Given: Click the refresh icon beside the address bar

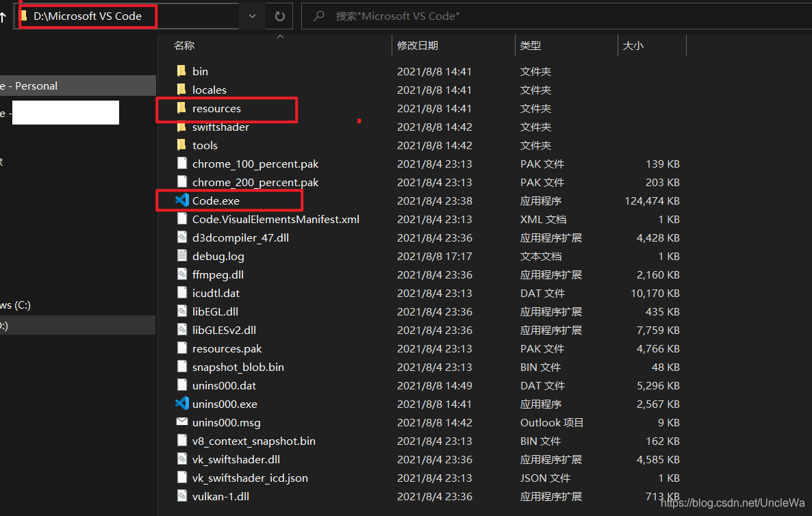Looking at the screenshot, I should pos(279,16).
